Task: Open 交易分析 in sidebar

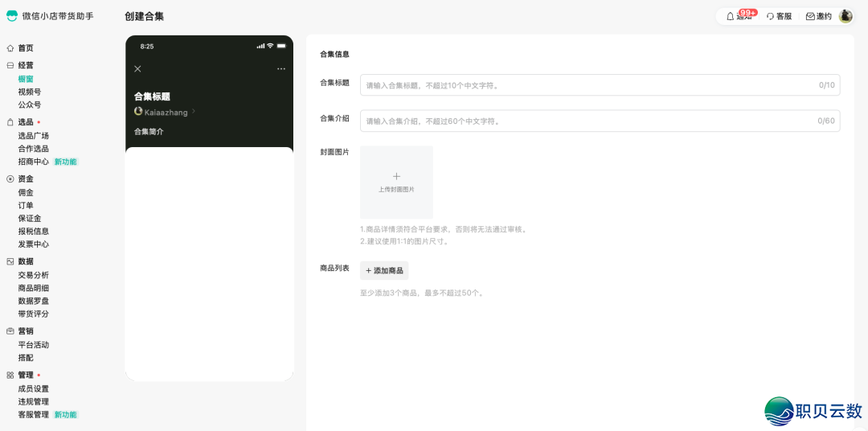Action: click(33, 275)
